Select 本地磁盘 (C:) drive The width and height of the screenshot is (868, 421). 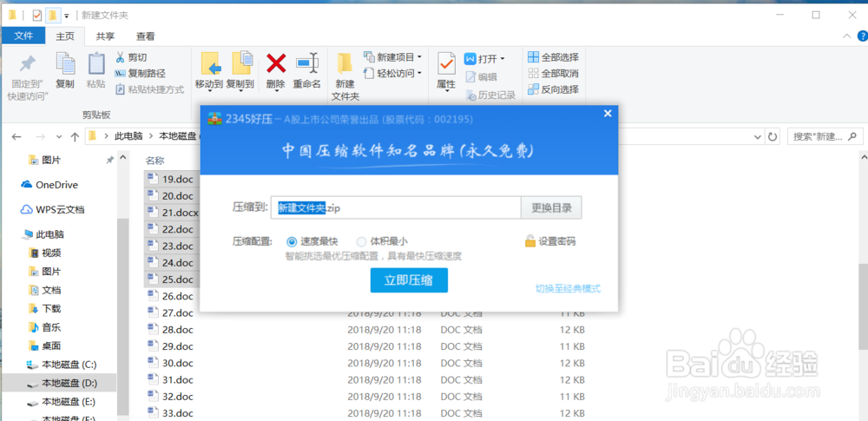(62, 365)
